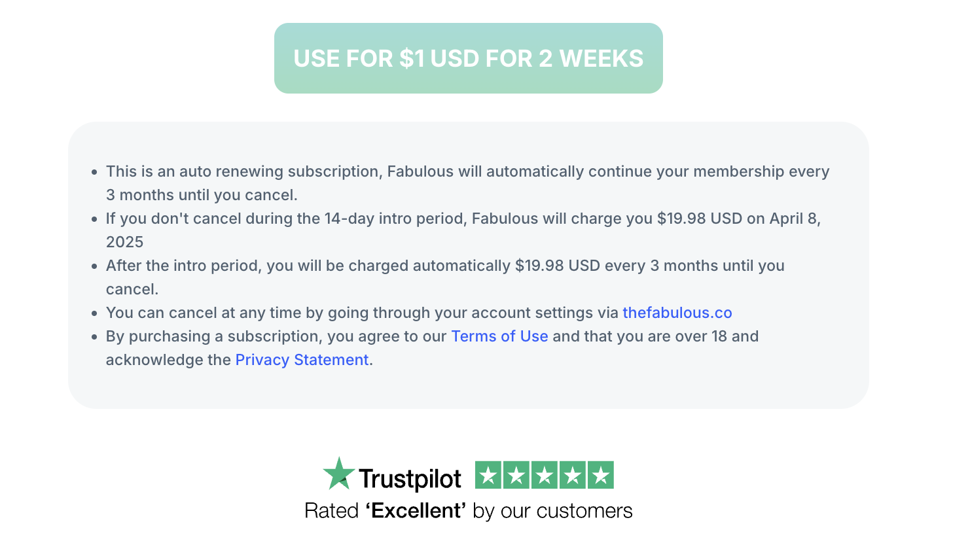The image size is (970, 560).
Task: Click the 'every 3 months until you' text
Action: (694, 266)
